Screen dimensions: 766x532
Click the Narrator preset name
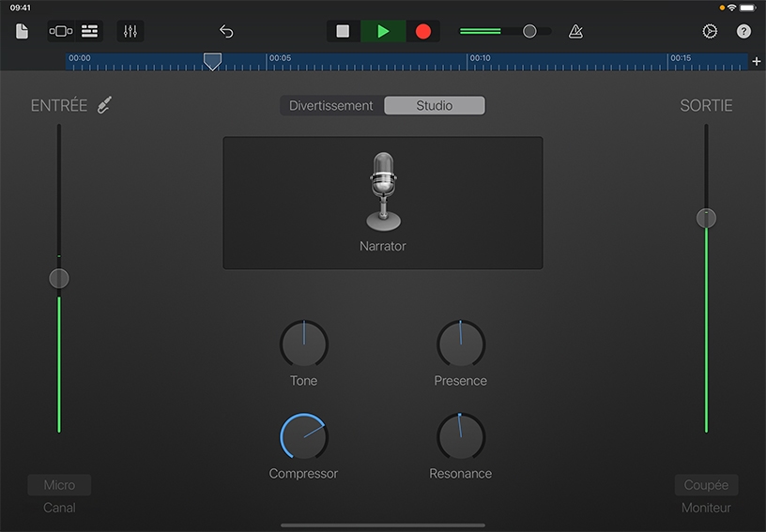pos(383,246)
